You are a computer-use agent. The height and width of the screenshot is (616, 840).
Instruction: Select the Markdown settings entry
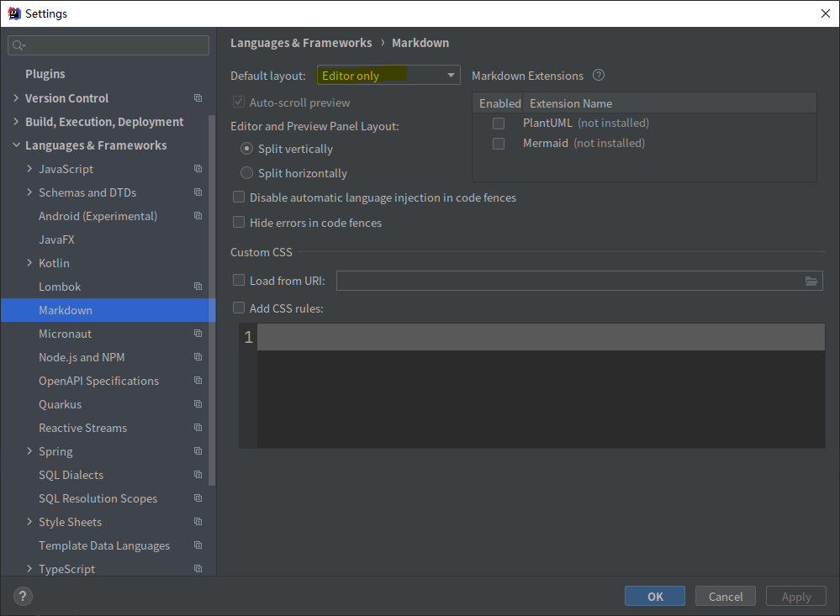pyautogui.click(x=108, y=310)
